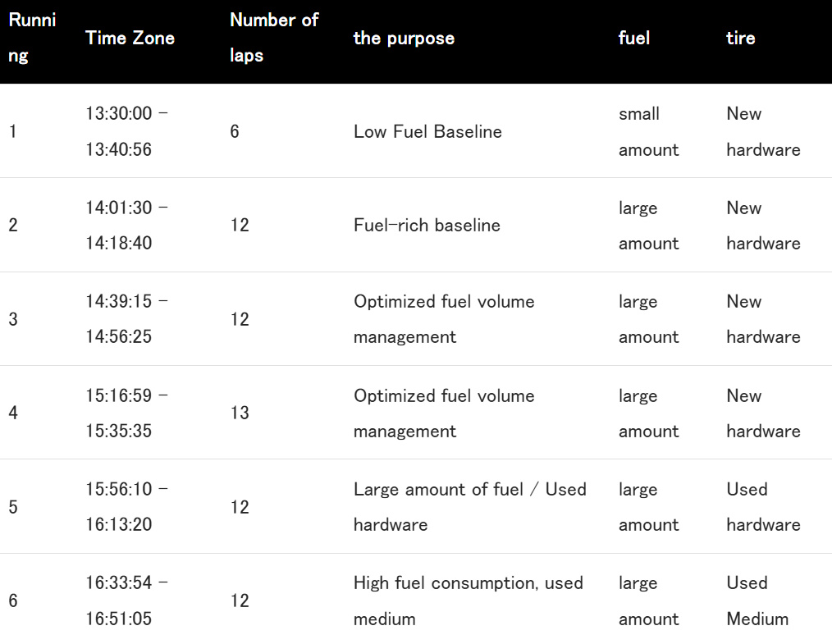Select "High fuel consumption, used medium" cell
Image resolution: width=832 pixels, height=644 pixels.
(468, 601)
